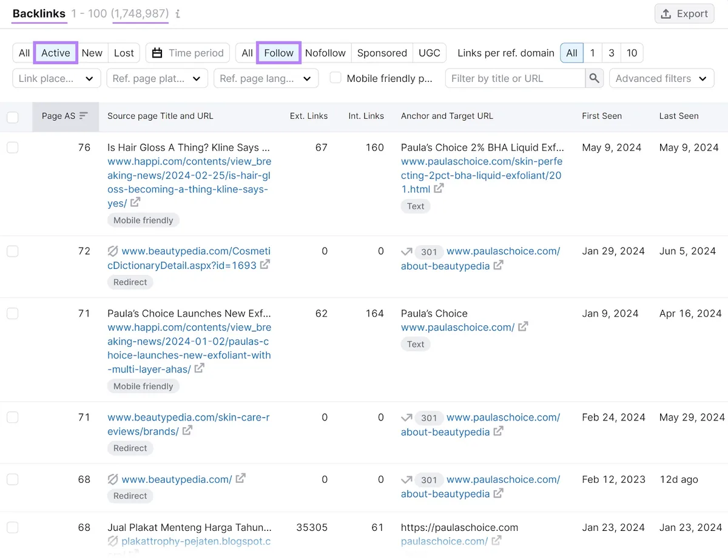Image resolution: width=728 pixels, height=560 pixels.
Task: Enable the Mobile friendly pages checkbox
Action: point(335,78)
